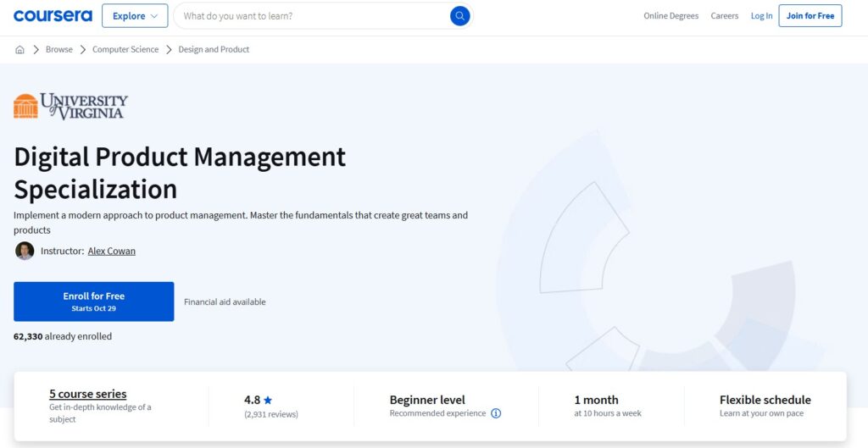
Task: Click the Digital Product Management Specialization title
Action: click(x=180, y=173)
